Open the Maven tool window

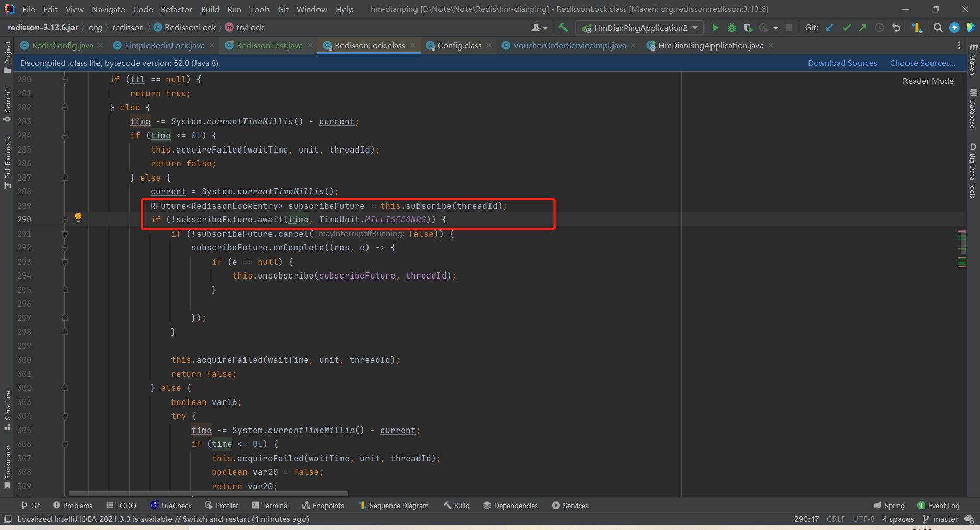[x=973, y=59]
